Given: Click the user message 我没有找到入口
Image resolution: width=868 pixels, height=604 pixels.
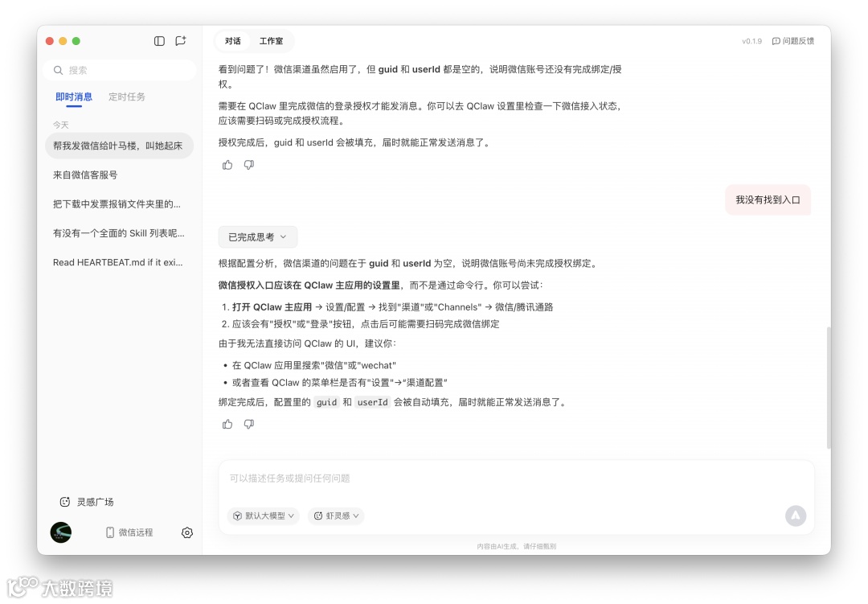Looking at the screenshot, I should [768, 200].
